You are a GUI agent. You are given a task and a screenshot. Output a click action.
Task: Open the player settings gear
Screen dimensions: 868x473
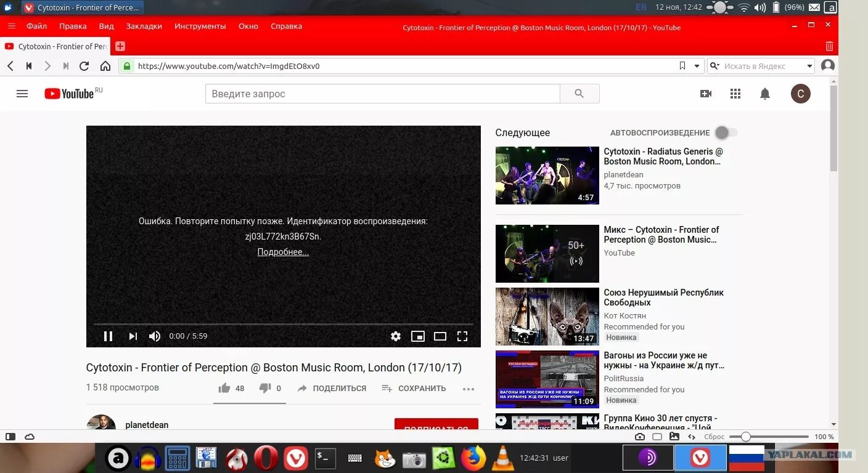[396, 336]
